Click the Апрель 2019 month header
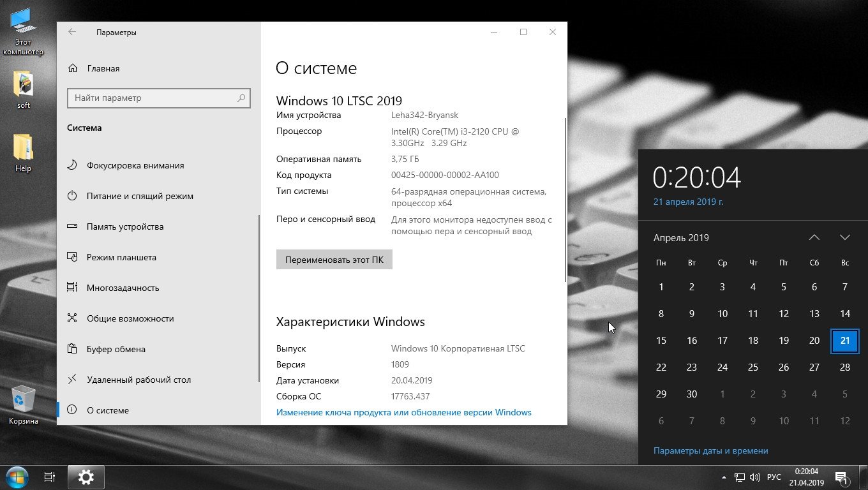This screenshot has height=490, width=868. coord(681,238)
